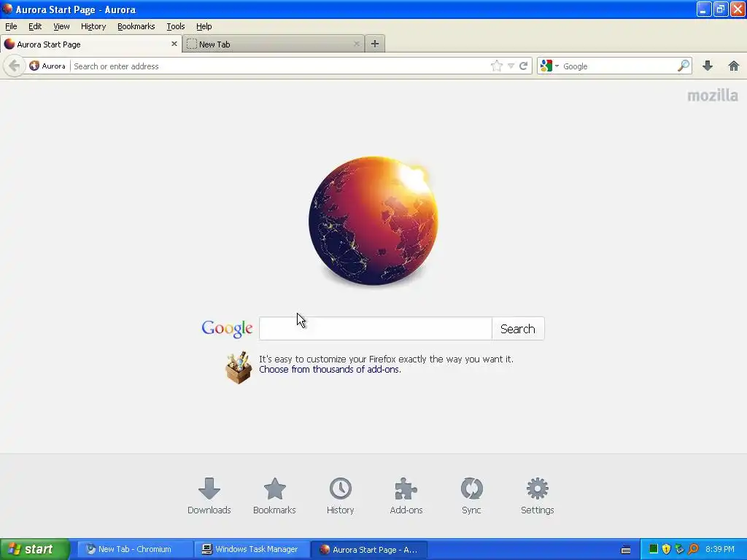747x560 pixels.
Task: Click the add-ons toolbox icon
Action: [239, 367]
